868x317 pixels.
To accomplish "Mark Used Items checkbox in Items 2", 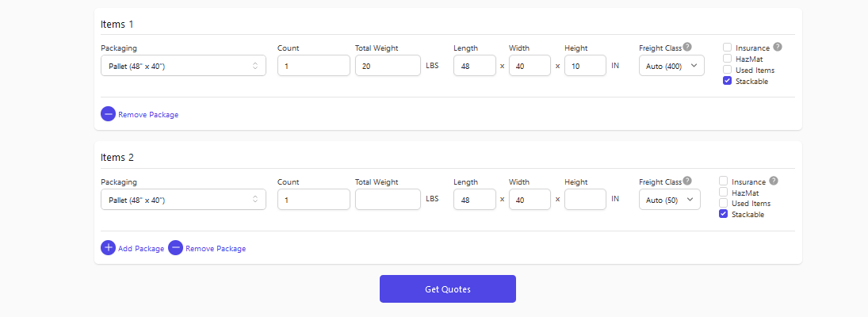I will tap(723, 203).
